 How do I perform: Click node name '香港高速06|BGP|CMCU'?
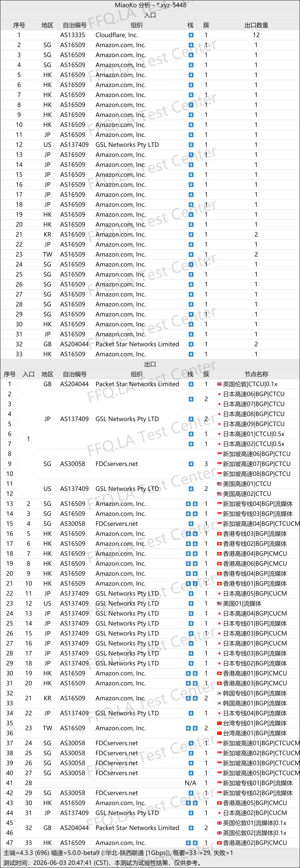click(255, 564)
